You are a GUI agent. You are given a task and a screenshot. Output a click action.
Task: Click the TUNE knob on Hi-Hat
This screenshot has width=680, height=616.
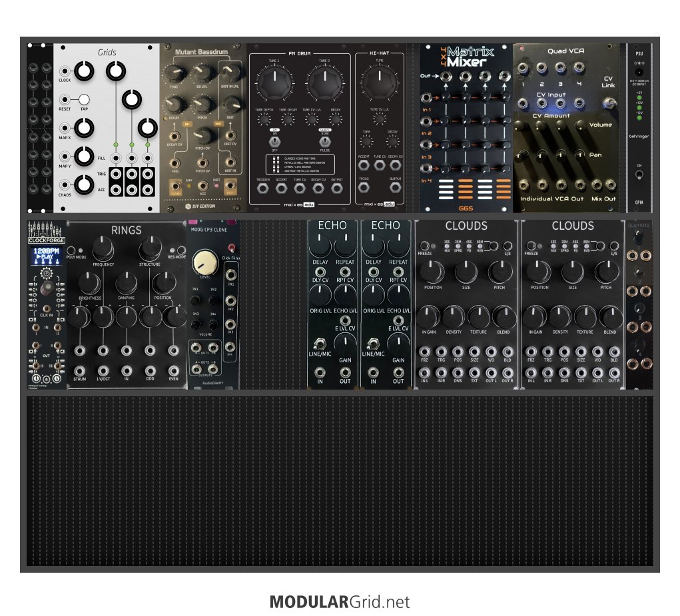380,81
